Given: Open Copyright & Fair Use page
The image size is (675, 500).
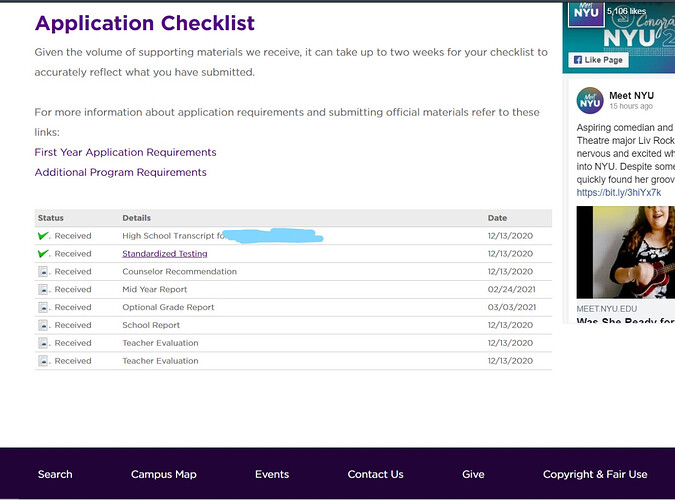Looking at the screenshot, I should click(595, 474).
